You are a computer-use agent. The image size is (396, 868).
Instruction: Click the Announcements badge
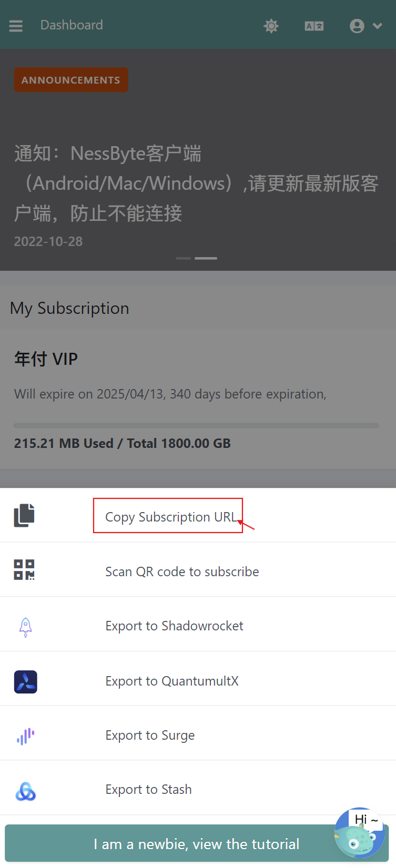(x=71, y=80)
